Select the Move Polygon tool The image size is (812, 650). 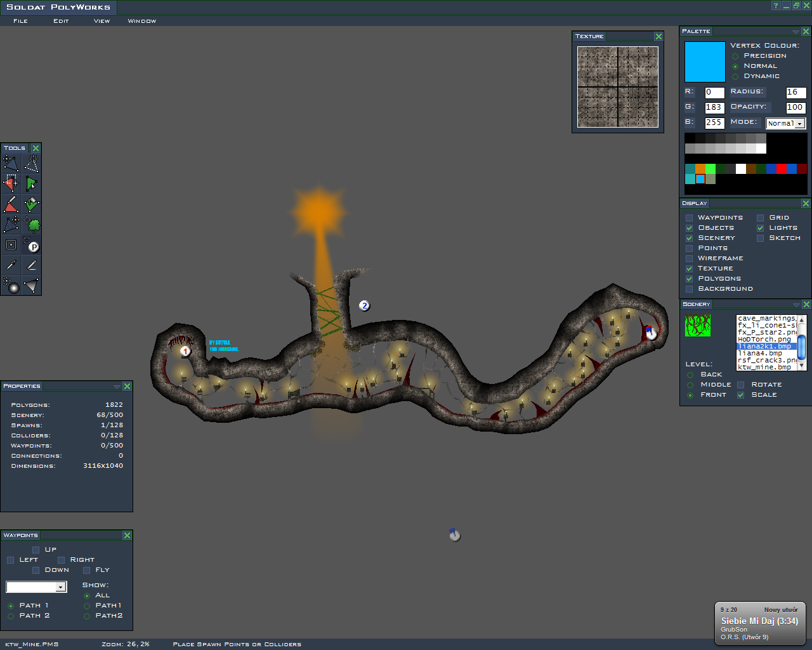11,164
